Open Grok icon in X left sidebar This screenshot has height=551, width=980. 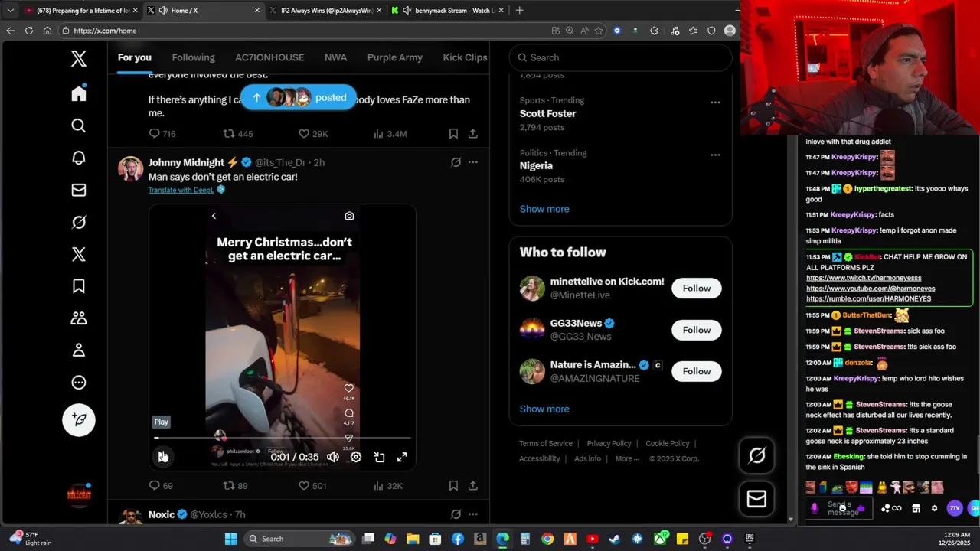79,222
